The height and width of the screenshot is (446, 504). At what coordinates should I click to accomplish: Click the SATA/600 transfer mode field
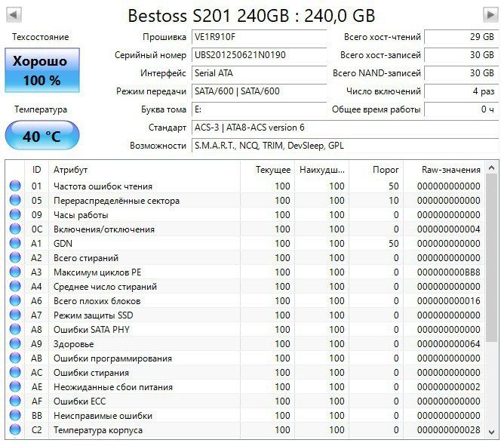259,91
